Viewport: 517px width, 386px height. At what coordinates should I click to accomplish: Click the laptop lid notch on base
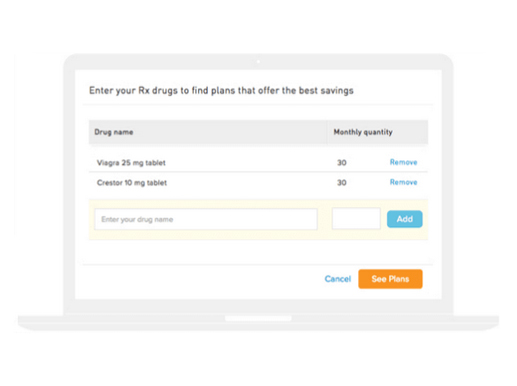258,318
